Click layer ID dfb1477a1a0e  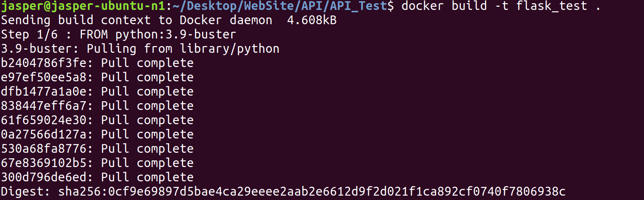43,92
